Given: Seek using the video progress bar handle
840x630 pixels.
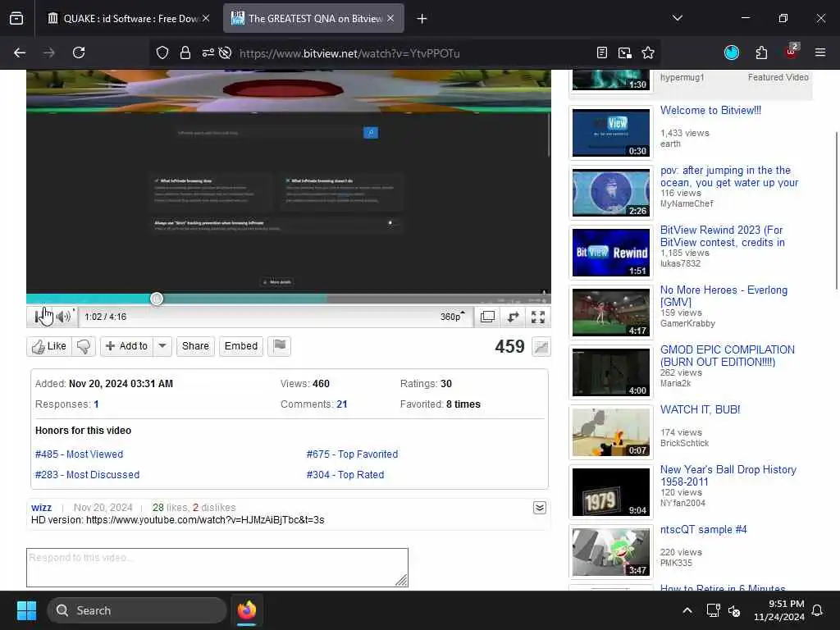Looking at the screenshot, I should pyautogui.click(x=157, y=299).
